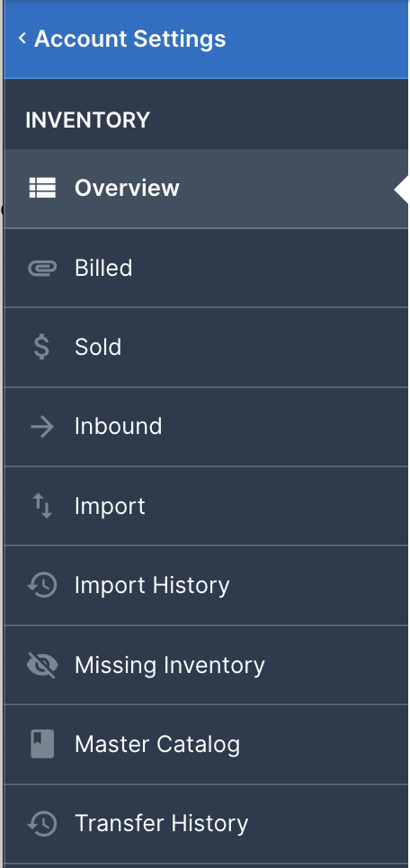The height and width of the screenshot is (868, 410).
Task: Select the Overview menu label
Action: pos(127,188)
